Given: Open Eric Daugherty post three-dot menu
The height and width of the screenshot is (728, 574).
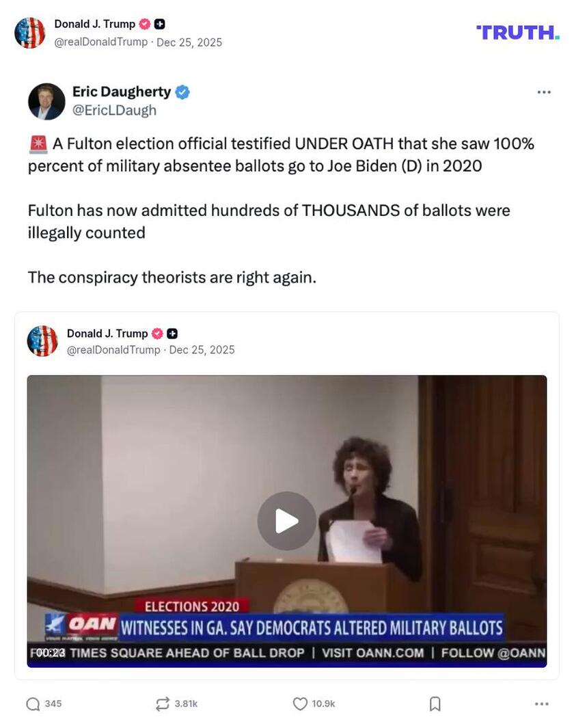Looking at the screenshot, I should coord(544,92).
